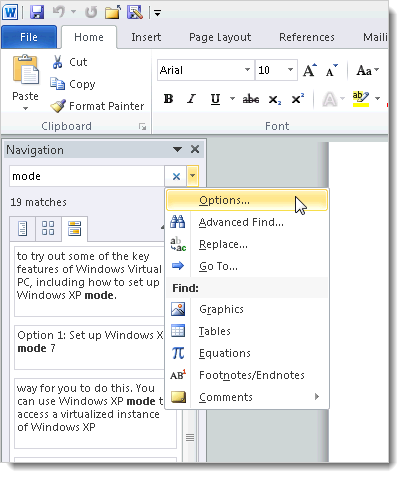The height and width of the screenshot is (478, 404).
Task: Find Footnotes/Endnotes in the document
Action: (247, 375)
